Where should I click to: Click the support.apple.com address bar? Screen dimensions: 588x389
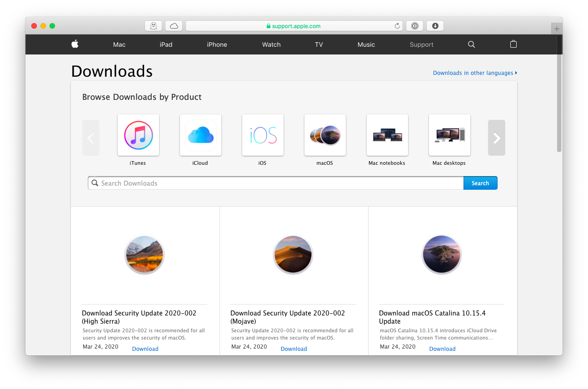coord(294,26)
